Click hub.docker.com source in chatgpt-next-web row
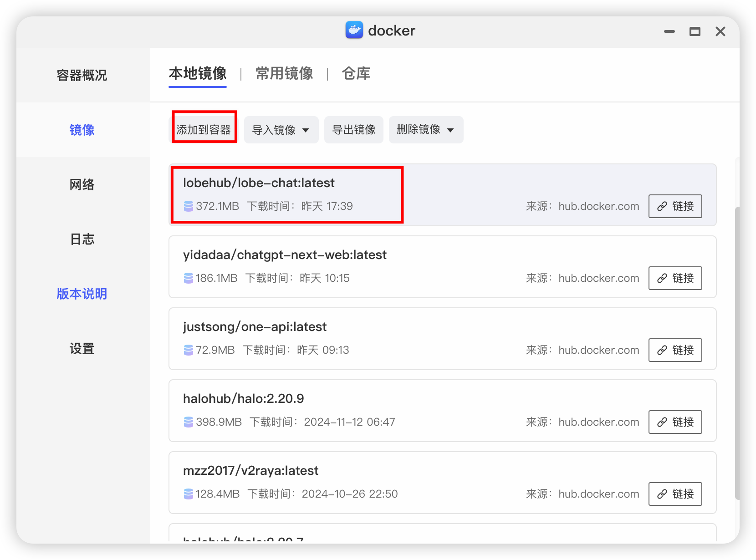 (599, 278)
